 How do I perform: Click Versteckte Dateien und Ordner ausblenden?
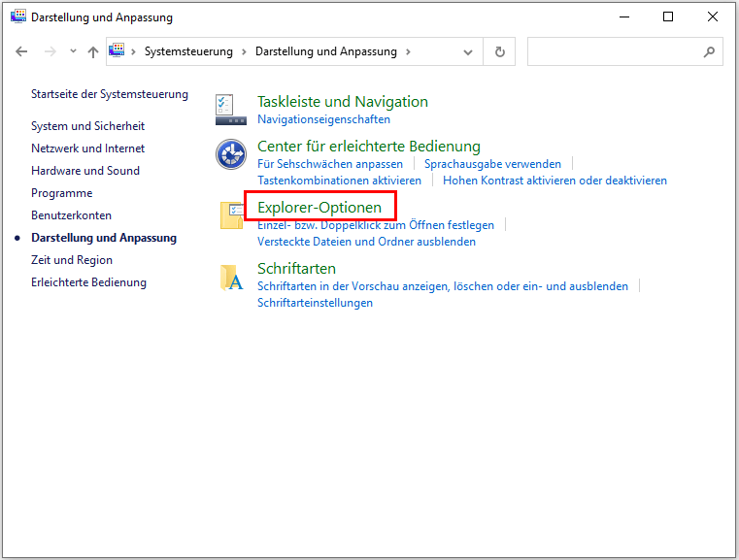pos(366,242)
